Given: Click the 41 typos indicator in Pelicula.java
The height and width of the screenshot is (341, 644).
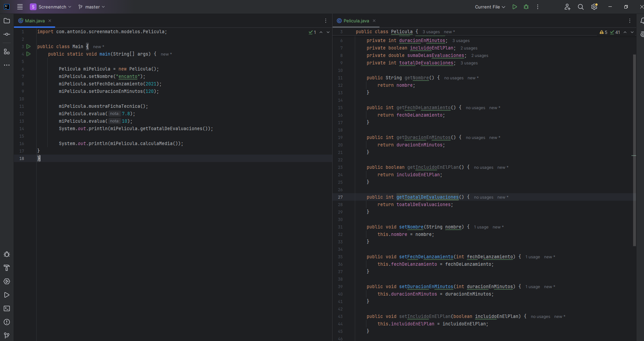Looking at the screenshot, I should point(615,32).
